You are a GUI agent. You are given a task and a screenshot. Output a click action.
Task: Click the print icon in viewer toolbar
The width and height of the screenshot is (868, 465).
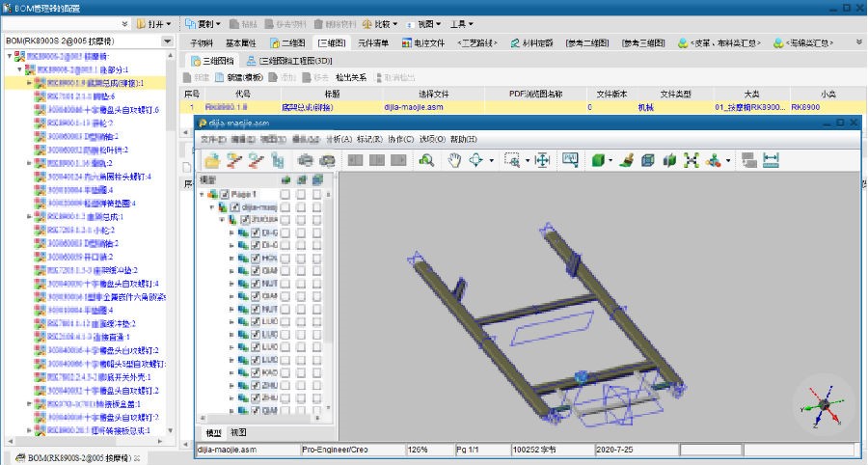click(x=305, y=161)
